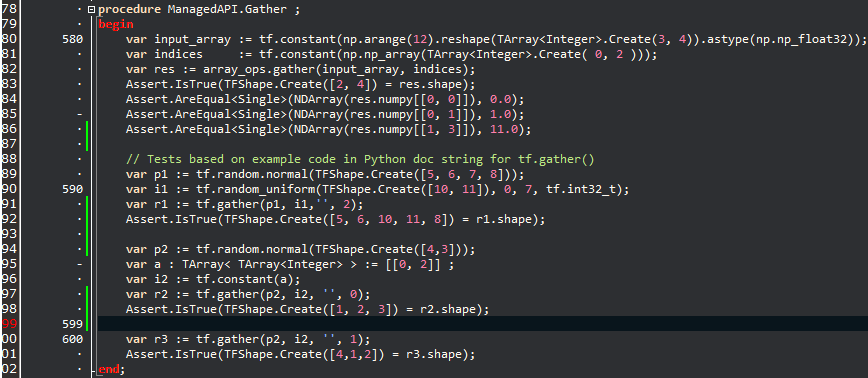Click gutter line marker 600
868x378 pixels.
(73, 340)
